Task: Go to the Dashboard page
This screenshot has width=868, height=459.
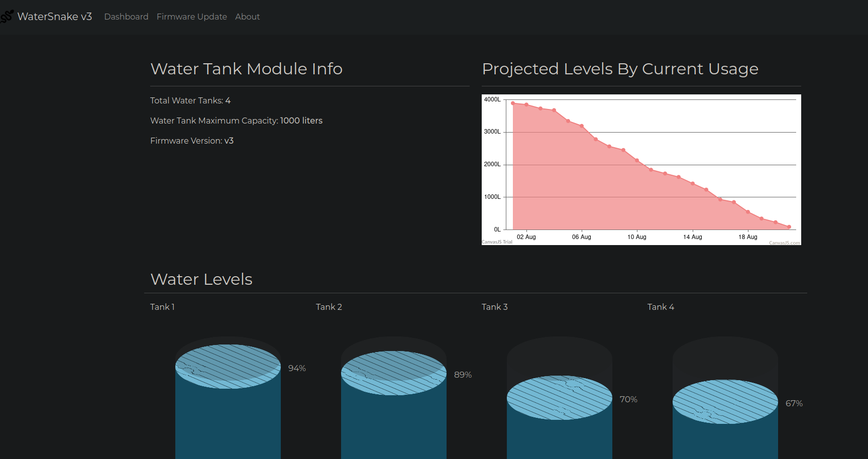Action: [126, 17]
